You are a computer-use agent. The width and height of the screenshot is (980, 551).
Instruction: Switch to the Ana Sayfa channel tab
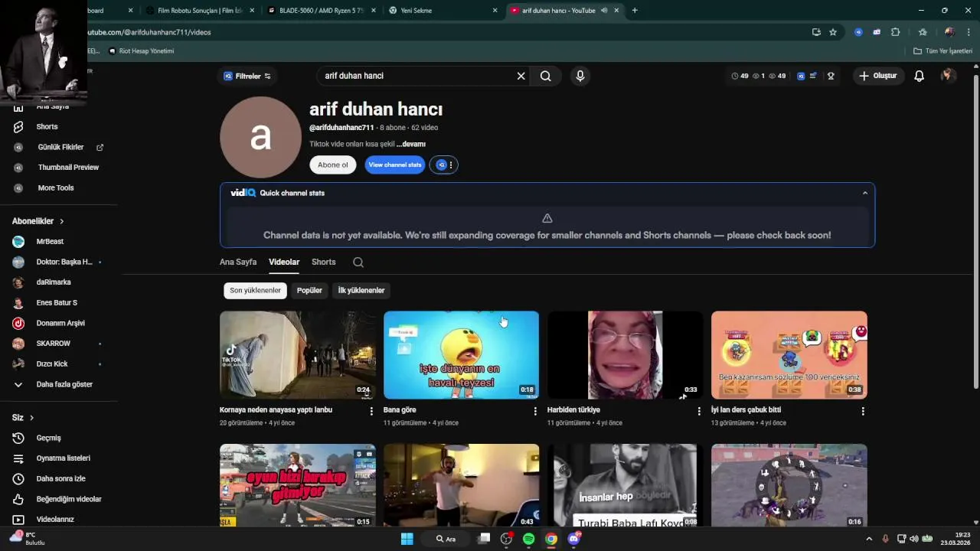[x=238, y=262]
